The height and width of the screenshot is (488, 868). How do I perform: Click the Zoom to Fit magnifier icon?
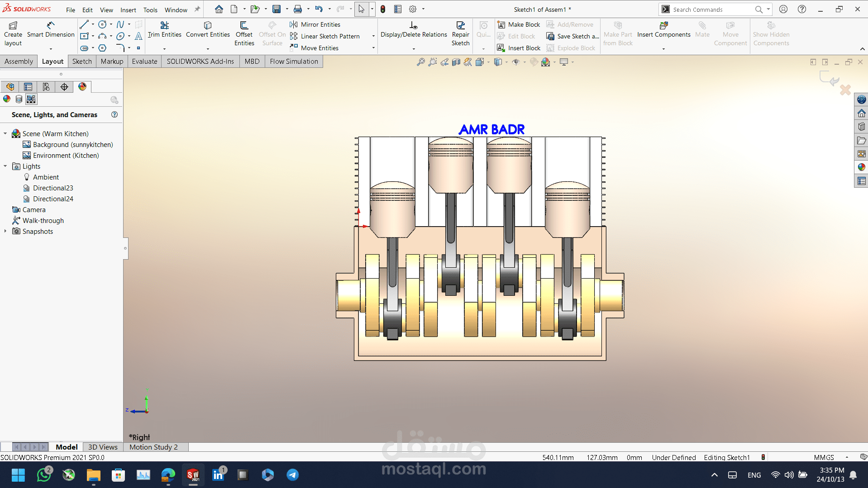(x=420, y=62)
